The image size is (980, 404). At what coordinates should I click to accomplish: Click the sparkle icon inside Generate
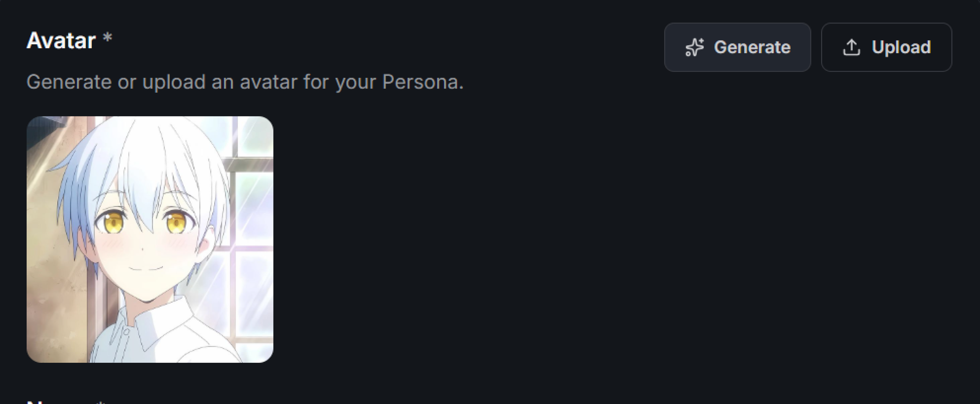pos(694,48)
